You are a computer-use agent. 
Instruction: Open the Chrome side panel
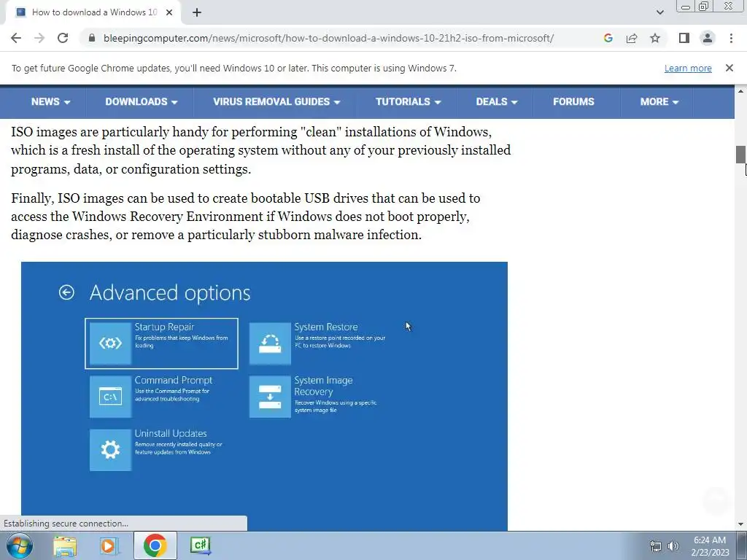tap(684, 38)
